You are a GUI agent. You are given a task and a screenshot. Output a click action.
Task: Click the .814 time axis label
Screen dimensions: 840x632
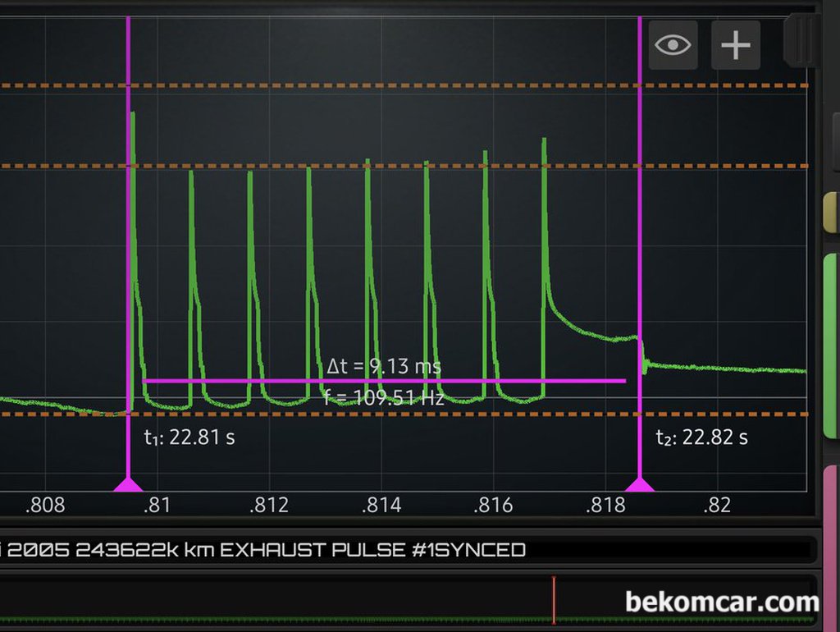(x=381, y=505)
